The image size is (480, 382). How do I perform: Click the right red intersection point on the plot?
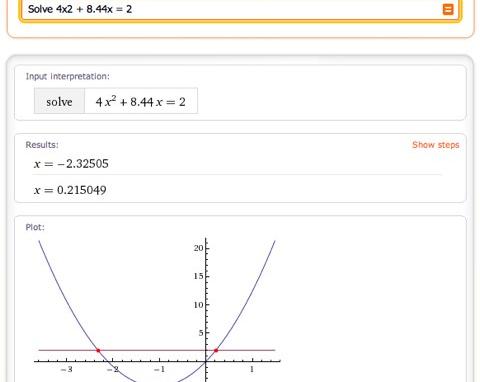[216, 350]
